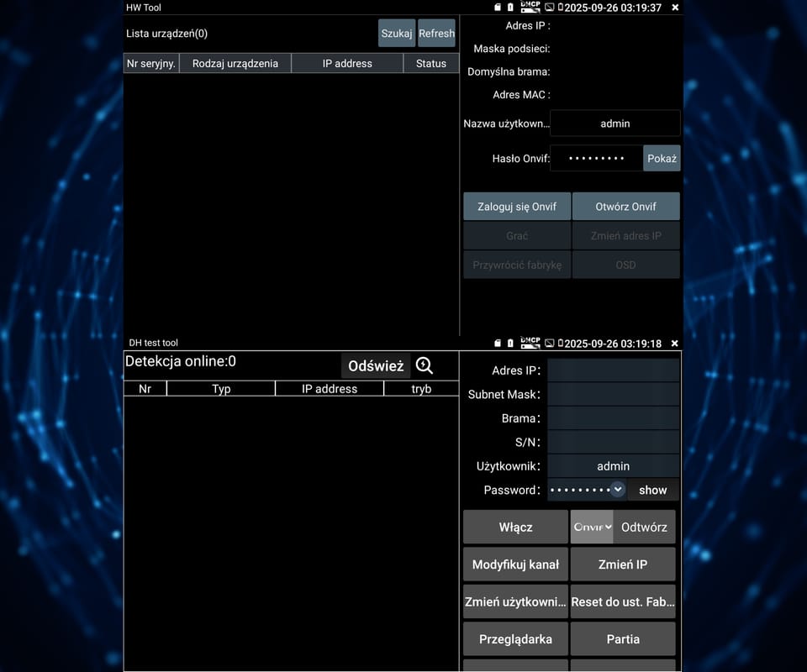The height and width of the screenshot is (672, 807).
Task: Select the Nazwa użytkownika admin field
Action: click(614, 123)
